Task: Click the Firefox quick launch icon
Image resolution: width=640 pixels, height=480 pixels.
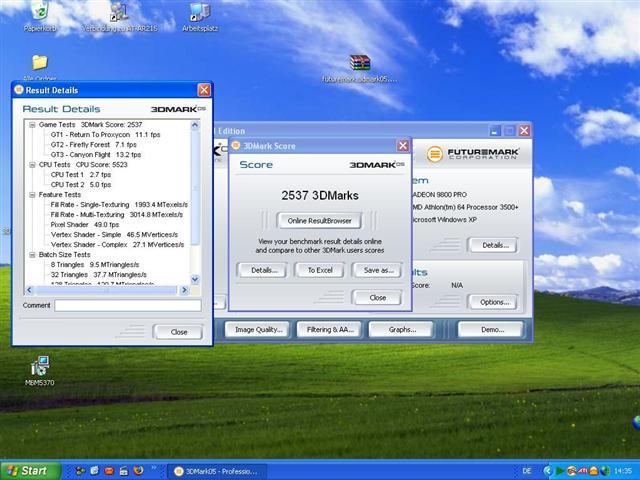Action: [x=138, y=471]
